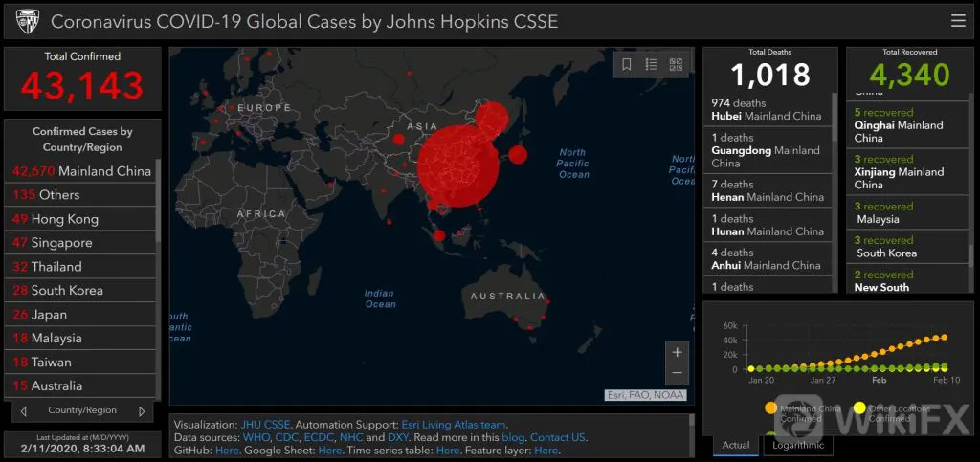The width and height of the screenshot is (980, 462).
Task: Toggle Mainland China Confirmed orange legend dot
Action: [x=770, y=408]
